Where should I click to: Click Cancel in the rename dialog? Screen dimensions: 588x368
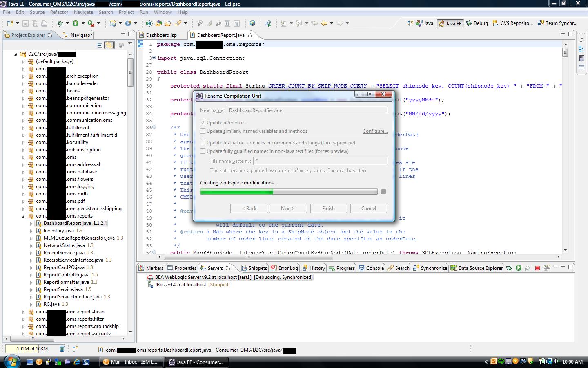368,209
